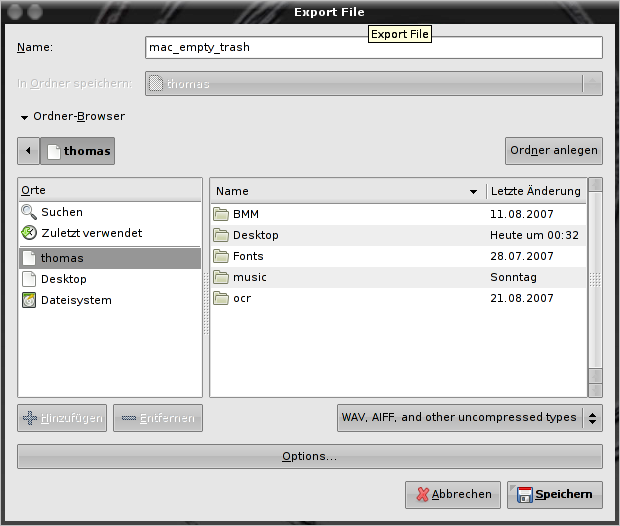Click the Options... button
The image size is (620, 526).
(310, 456)
